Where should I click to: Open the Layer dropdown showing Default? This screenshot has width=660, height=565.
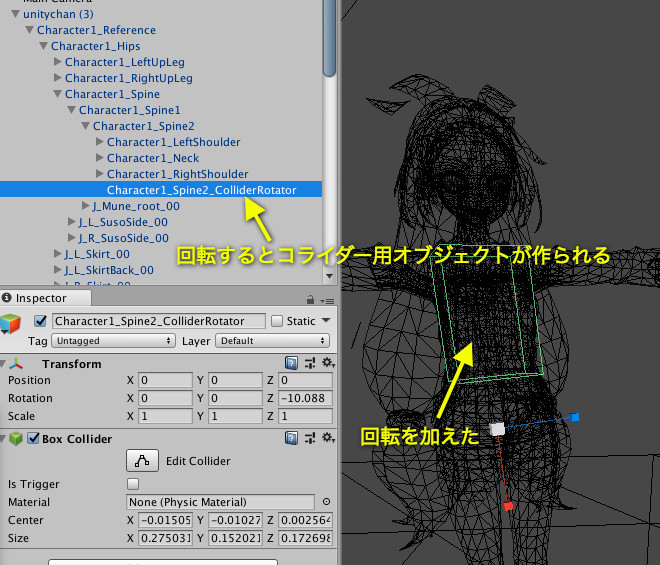(272, 341)
